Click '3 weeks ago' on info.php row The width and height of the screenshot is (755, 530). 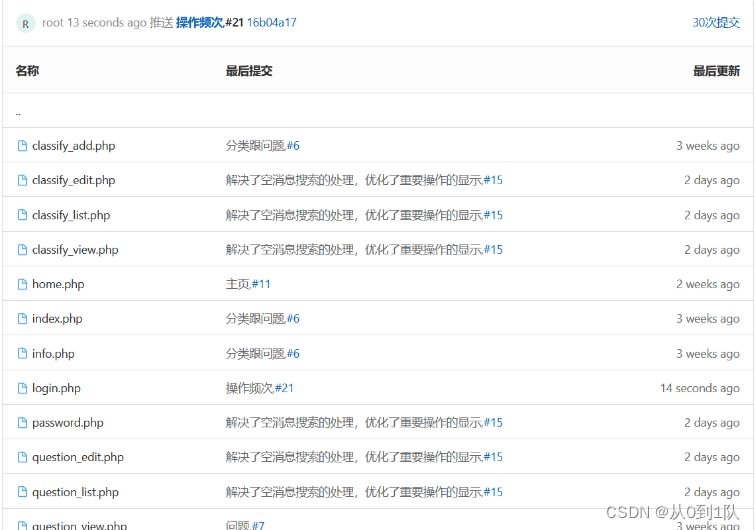pyautogui.click(x=708, y=353)
